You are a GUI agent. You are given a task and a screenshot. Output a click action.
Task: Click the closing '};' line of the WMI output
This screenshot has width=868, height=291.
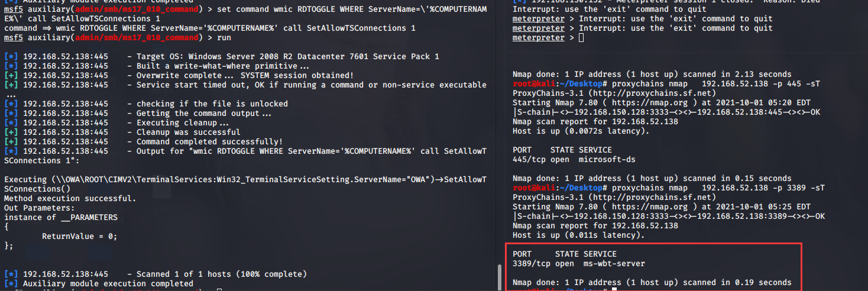click(9, 246)
